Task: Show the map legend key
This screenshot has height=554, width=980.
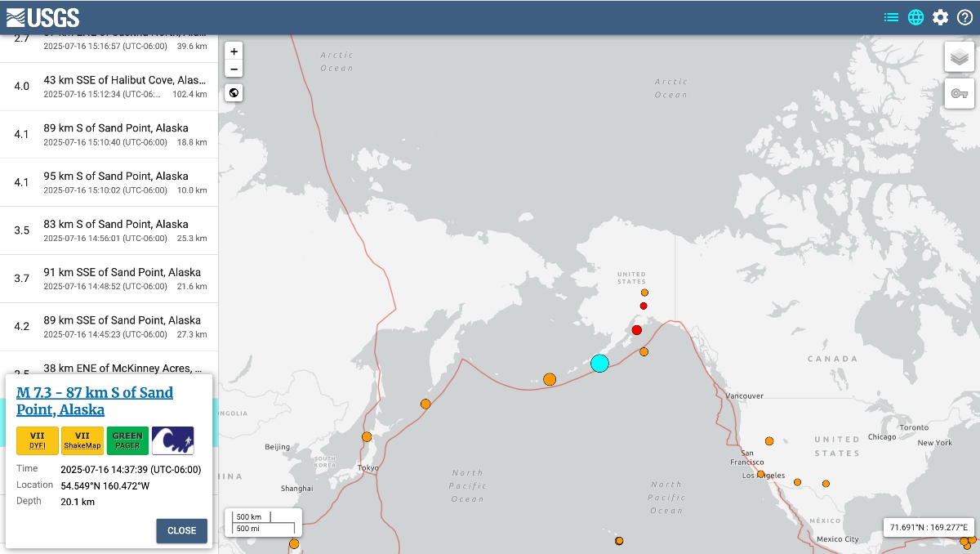Action: tap(959, 93)
